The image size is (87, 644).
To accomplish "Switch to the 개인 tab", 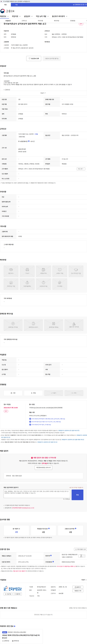I will tap(6, 5).
